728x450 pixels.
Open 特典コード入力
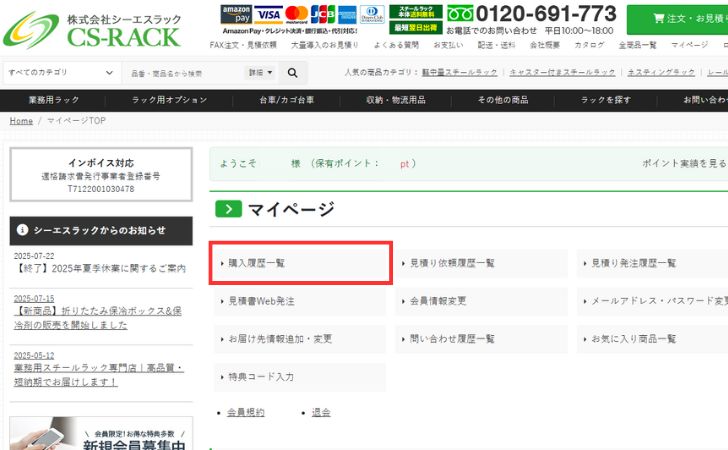300,377
